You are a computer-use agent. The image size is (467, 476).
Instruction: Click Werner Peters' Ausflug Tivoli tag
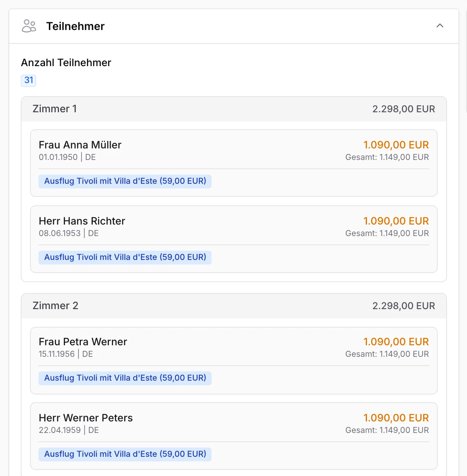[x=125, y=454]
